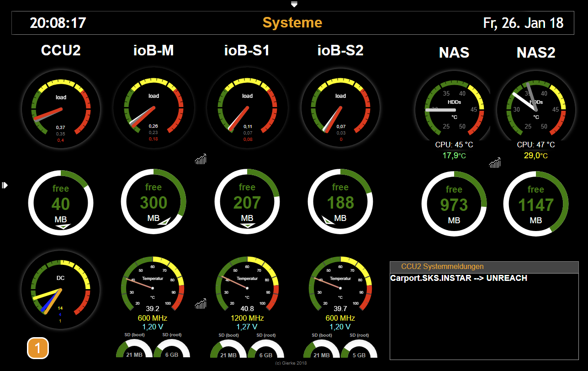Click the NAS2 free 1147 MB ring
The image size is (588, 371).
[x=536, y=204]
